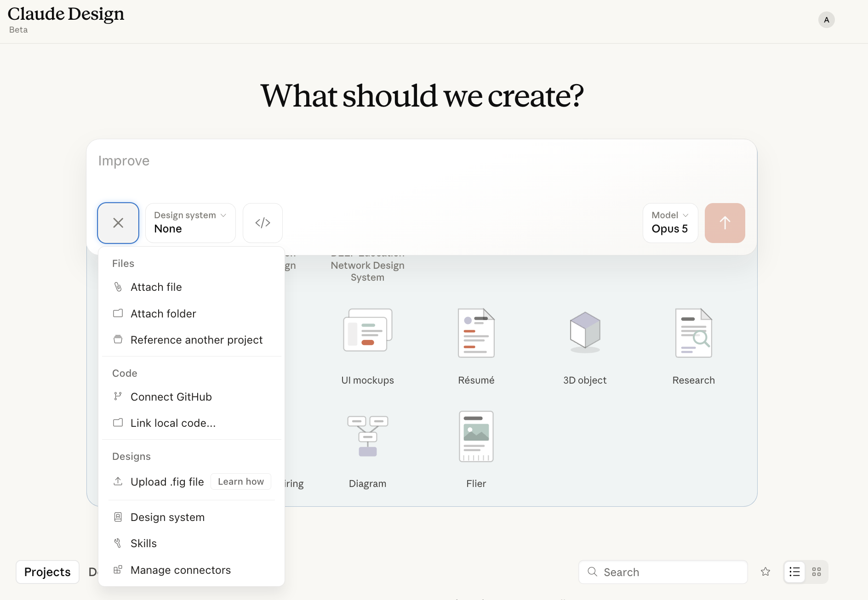Click the 3D object label
The width and height of the screenshot is (868, 600).
click(585, 380)
